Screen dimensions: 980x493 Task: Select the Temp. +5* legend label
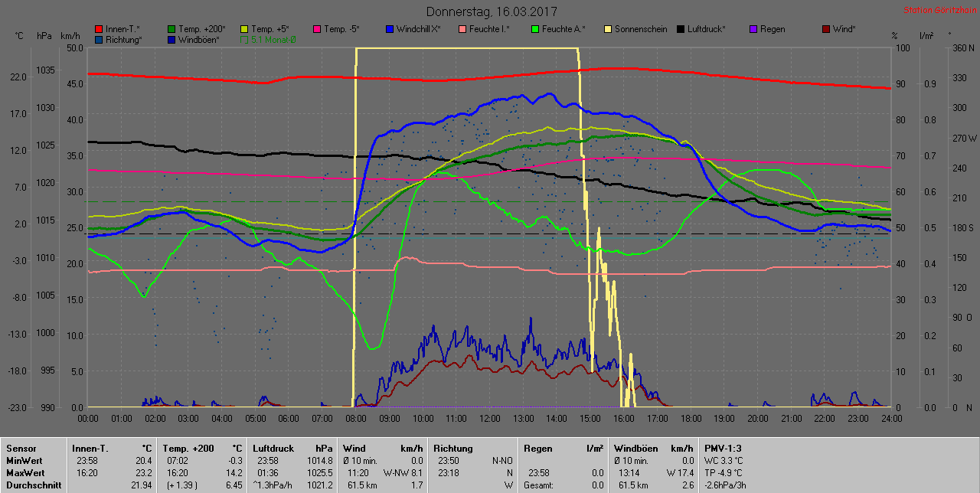coord(270,29)
